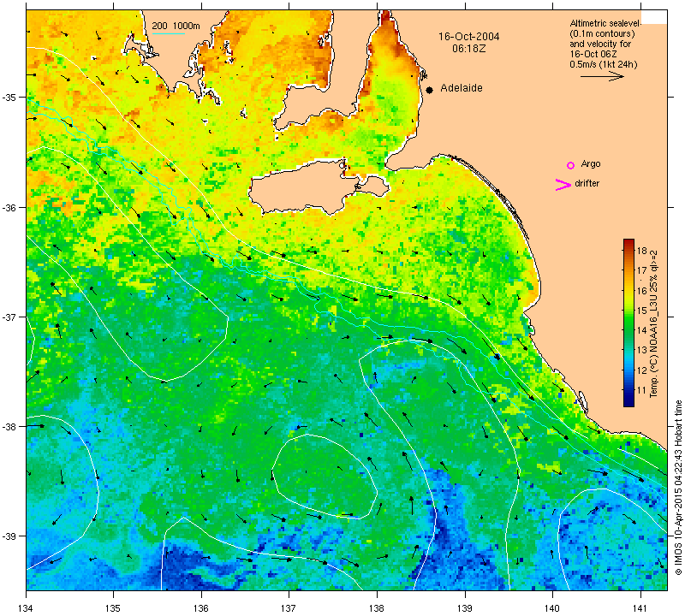Click the date label 16-Oct-2004
The width and height of the screenshot is (685, 616).
[x=468, y=36]
